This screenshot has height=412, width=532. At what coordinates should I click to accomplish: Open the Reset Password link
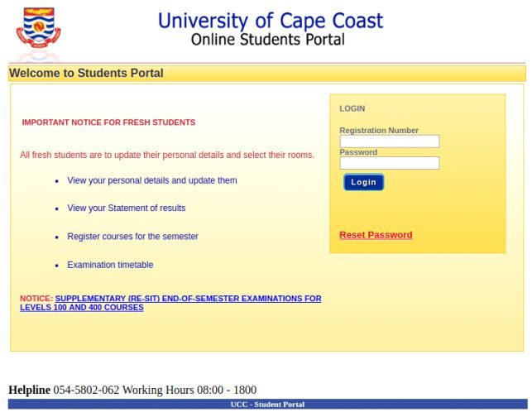[x=376, y=235]
